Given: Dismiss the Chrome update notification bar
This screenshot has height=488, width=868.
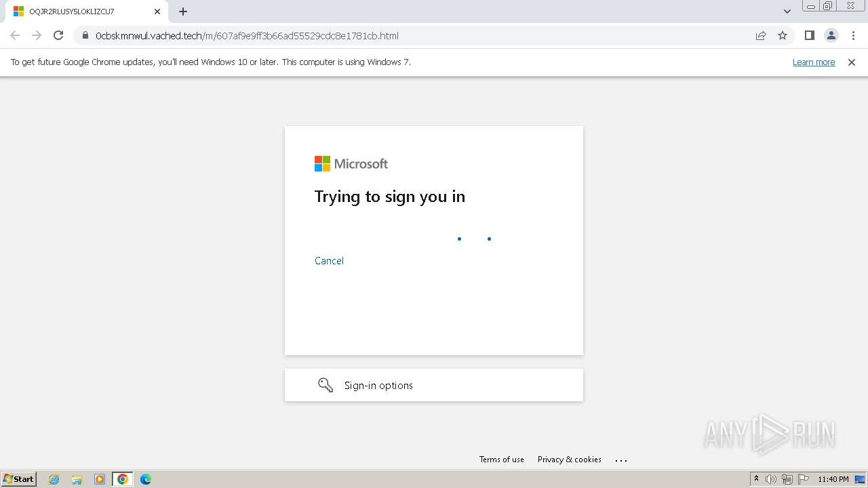Looking at the screenshot, I should (852, 62).
